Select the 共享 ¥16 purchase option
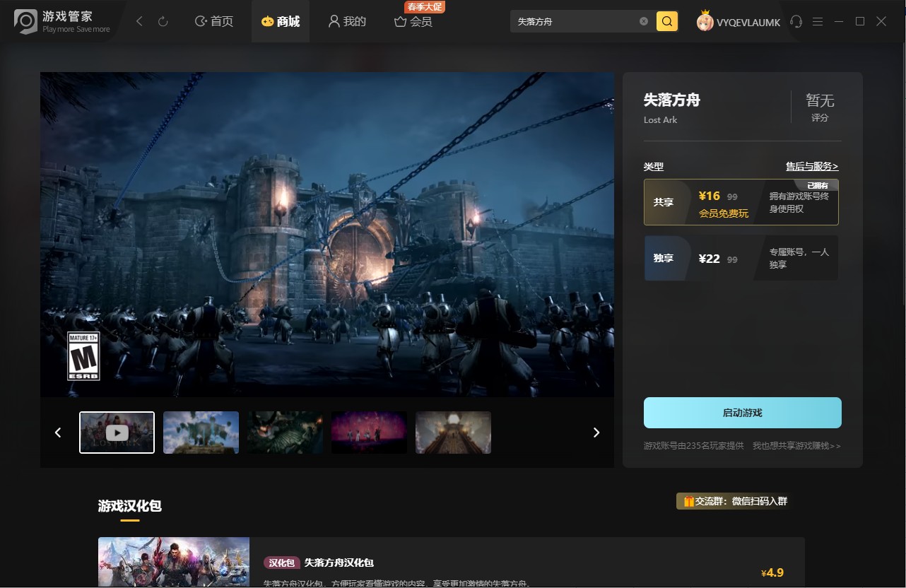 point(741,202)
